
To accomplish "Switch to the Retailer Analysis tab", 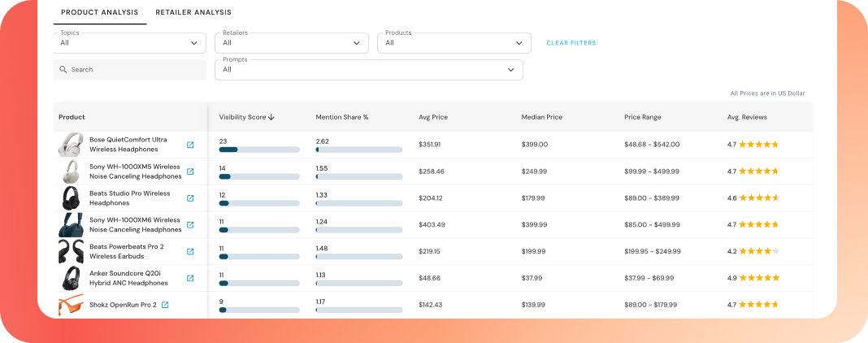I will (x=193, y=12).
